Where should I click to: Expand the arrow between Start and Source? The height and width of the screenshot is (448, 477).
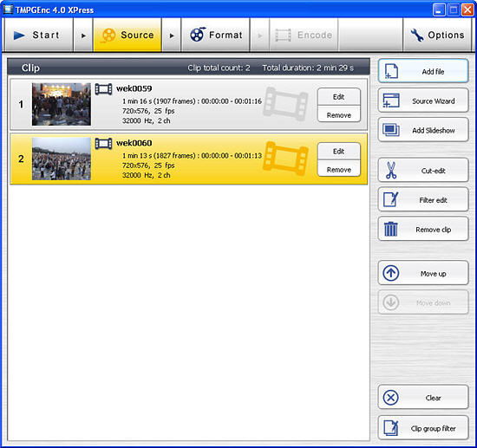[x=83, y=36]
